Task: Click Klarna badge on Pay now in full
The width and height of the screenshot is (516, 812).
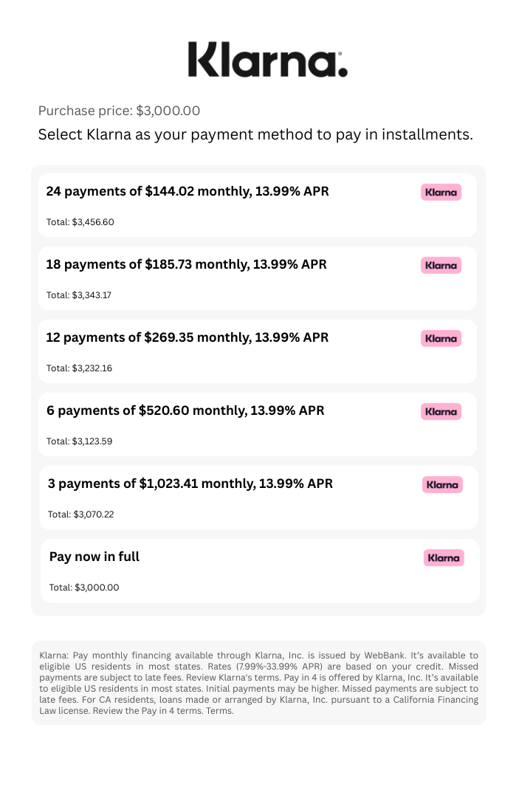Action: 444,558
